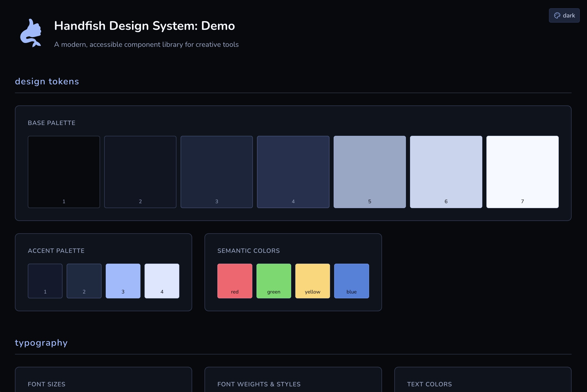Choose the green semantic color swatch
The width and height of the screenshot is (587, 392).
pos(274,281)
